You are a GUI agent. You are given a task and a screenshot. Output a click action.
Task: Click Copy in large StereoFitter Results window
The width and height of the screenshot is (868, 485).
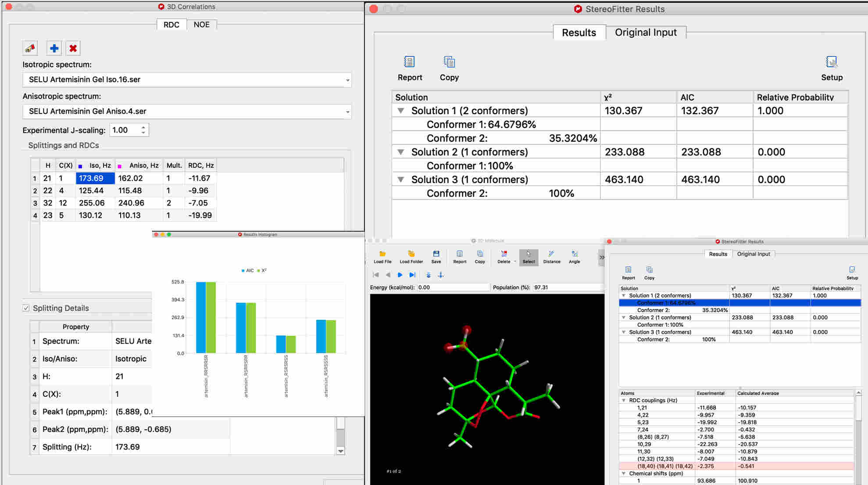[449, 62]
